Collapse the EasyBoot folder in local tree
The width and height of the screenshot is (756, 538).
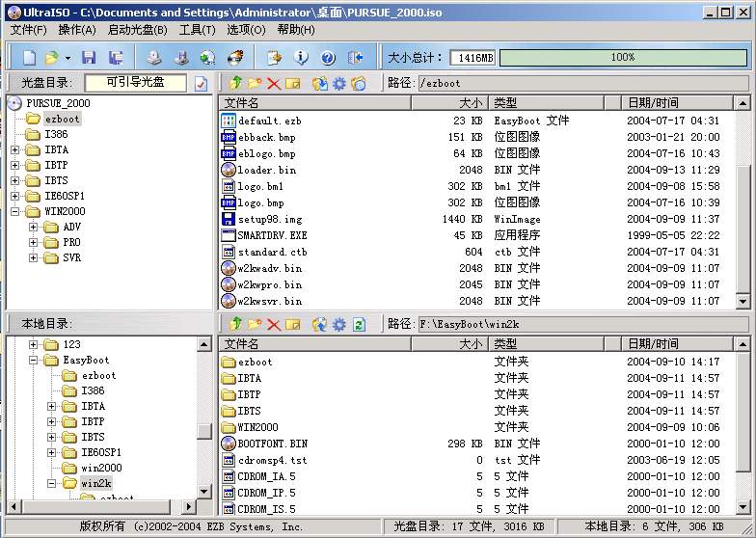(x=33, y=361)
